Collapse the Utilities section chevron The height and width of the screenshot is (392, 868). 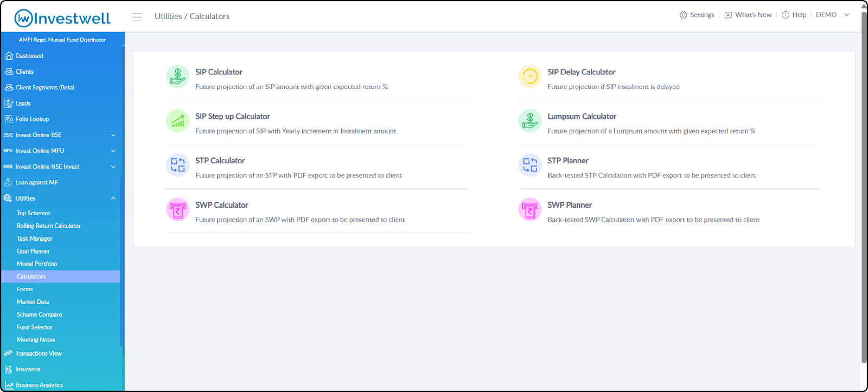coord(113,198)
